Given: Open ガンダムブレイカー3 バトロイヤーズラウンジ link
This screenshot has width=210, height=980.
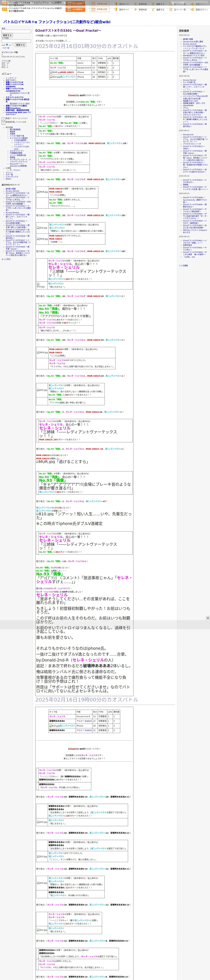Looking at the screenshot, I should [x=20, y=161].
